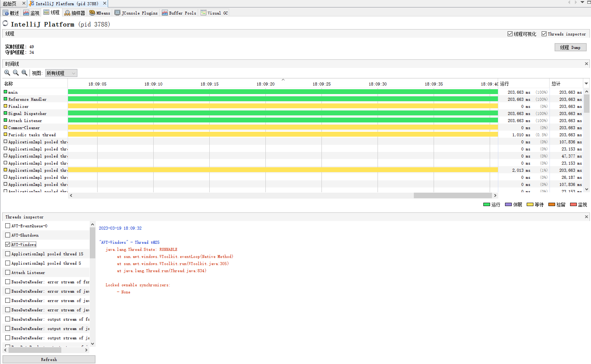Enable the Attach Listener checkbox in inspector
Image resolution: width=591 pixels, height=364 pixels.
click(x=8, y=273)
